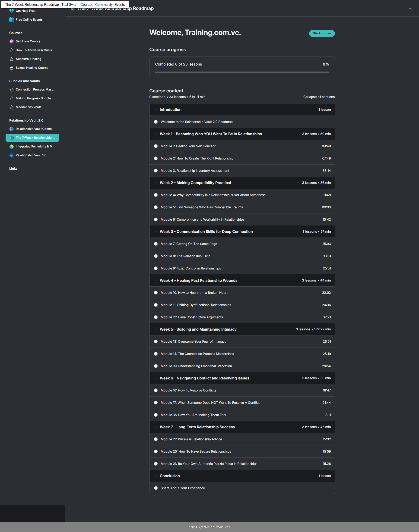This screenshot has width=419, height=532.
Task: Click the lock icon beside Ancestral Healing
Action: click(11, 59)
